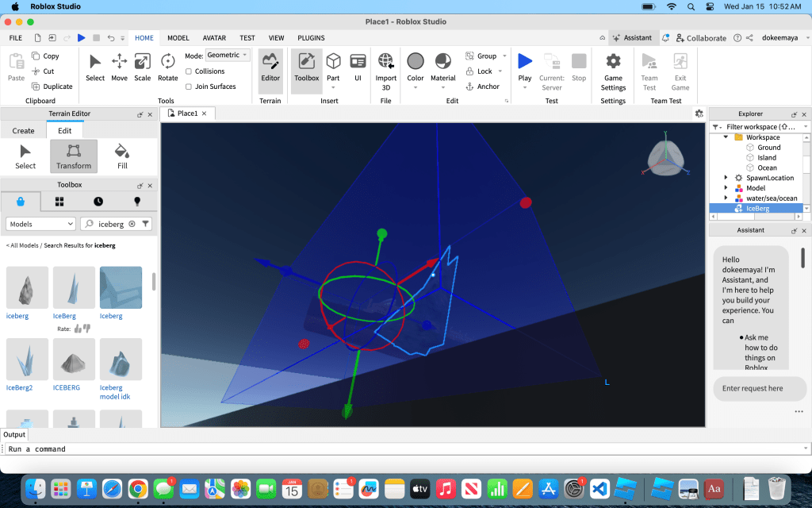Expand the SpawnLocation tree item
Screen dimensions: 812x508
[x=726, y=178]
